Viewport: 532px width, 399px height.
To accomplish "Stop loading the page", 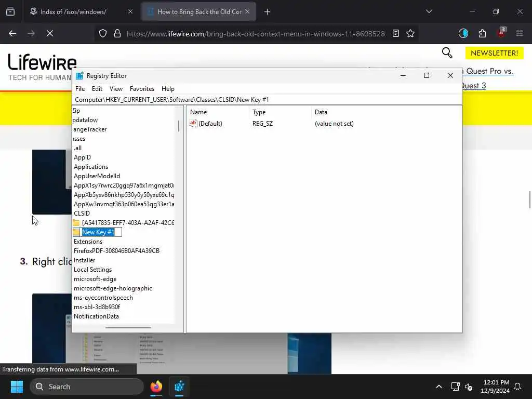I will (x=50, y=34).
